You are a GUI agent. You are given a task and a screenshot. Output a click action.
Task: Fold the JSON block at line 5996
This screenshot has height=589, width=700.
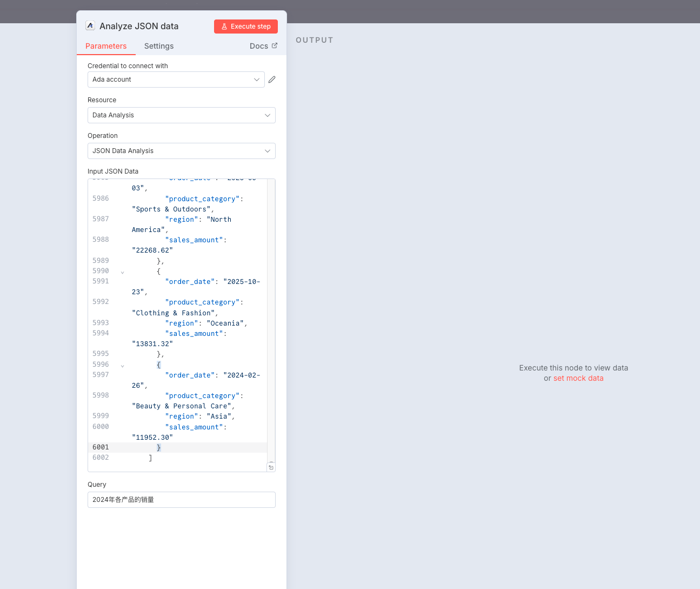[x=123, y=366]
